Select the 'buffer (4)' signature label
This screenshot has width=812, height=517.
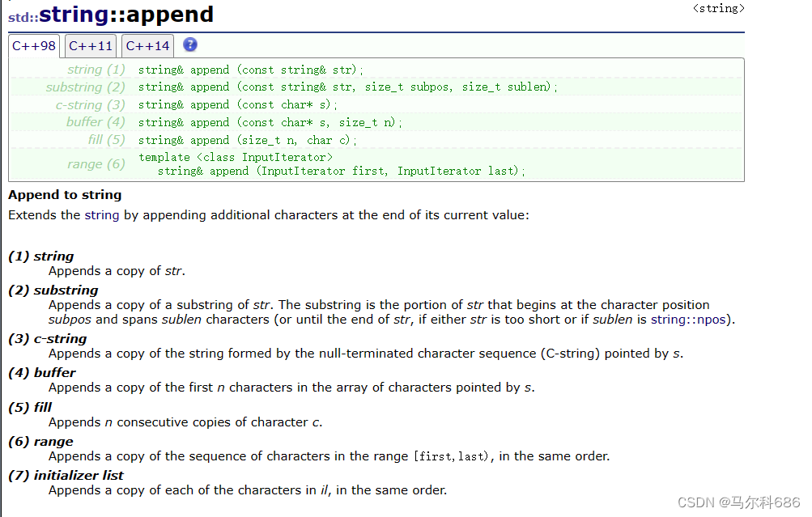pyautogui.click(x=96, y=122)
